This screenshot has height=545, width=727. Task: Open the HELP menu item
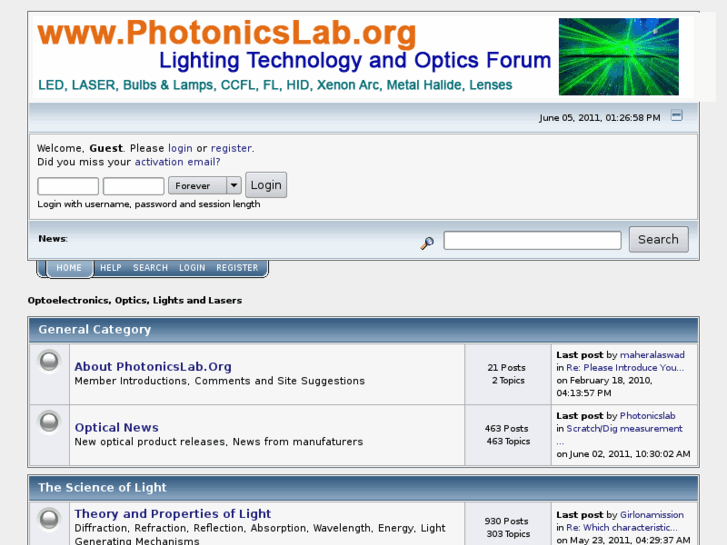tap(111, 268)
